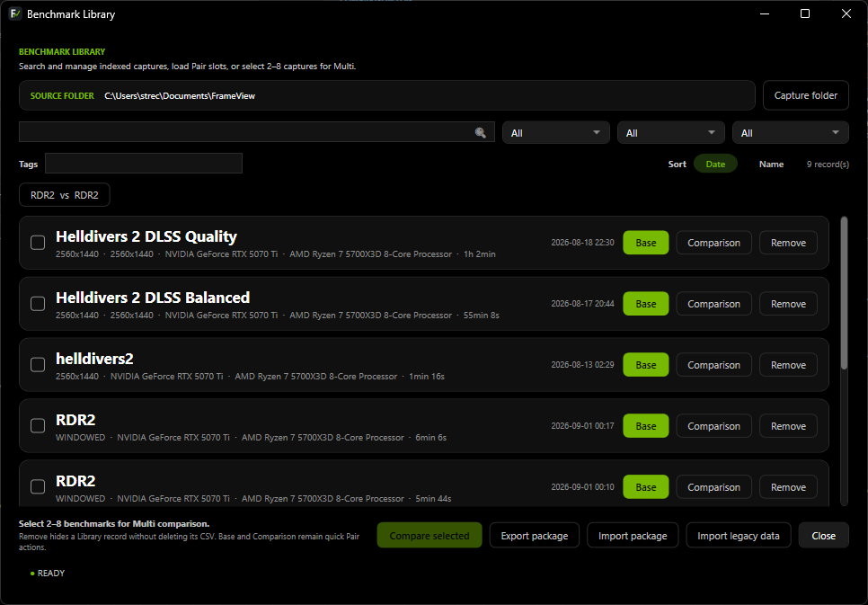This screenshot has width=868, height=605.
Task: Click the search magnifier icon
Action: coord(480,132)
